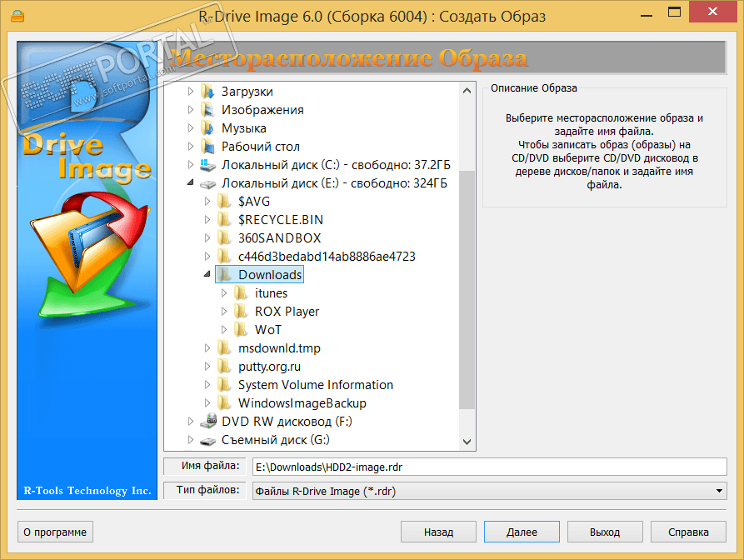Select the Рабочий стол label
744x560 pixels.
[x=261, y=146]
